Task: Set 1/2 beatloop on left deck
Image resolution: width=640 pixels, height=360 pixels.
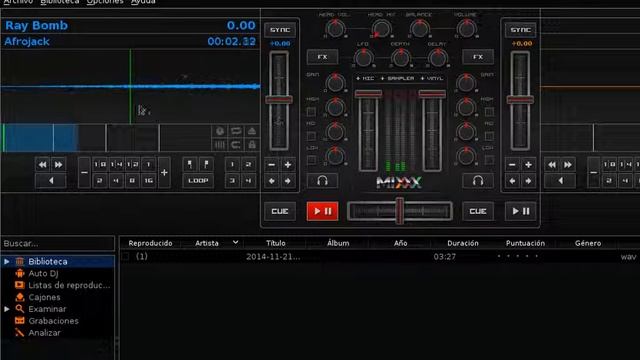Action: 132,164
